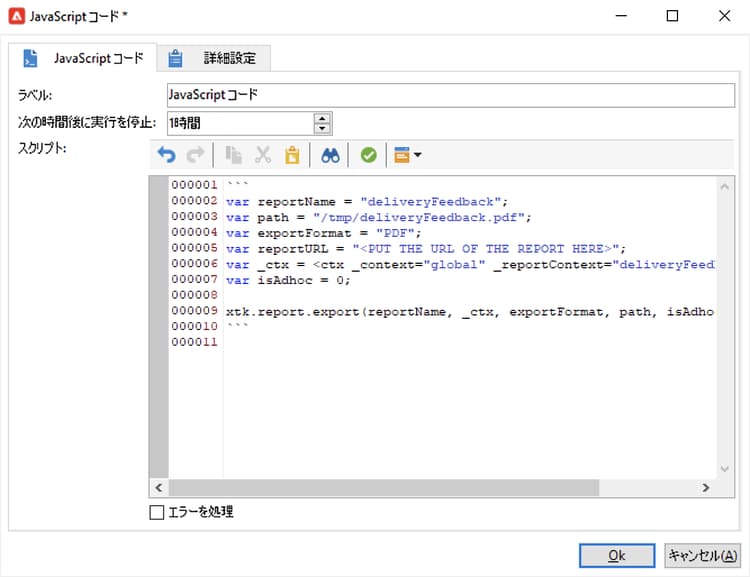750x577 pixels.
Task: Click the JavaScript コード tab icon
Action: pyautogui.click(x=30, y=58)
